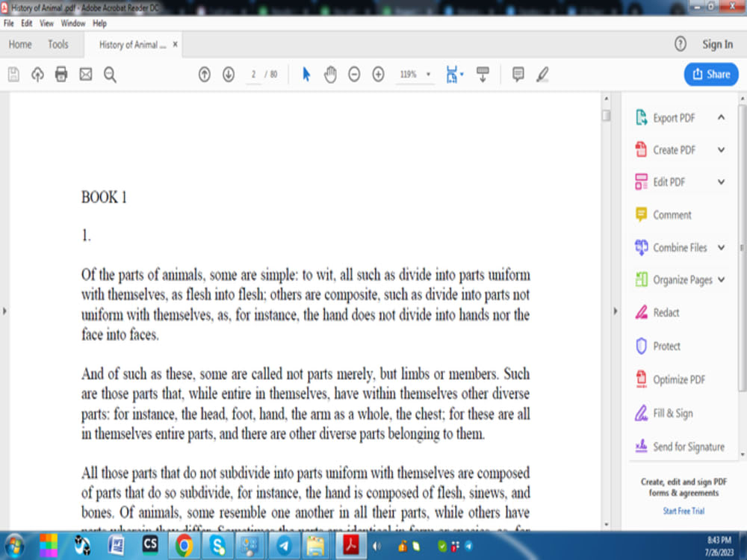Select the History of Animal document tab
The height and width of the screenshot is (560, 747).
132,45
